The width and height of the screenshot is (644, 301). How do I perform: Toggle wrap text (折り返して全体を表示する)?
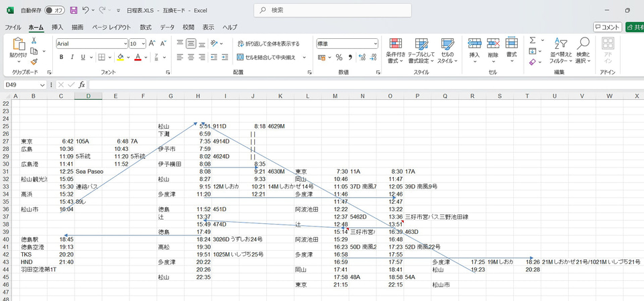[x=268, y=44]
